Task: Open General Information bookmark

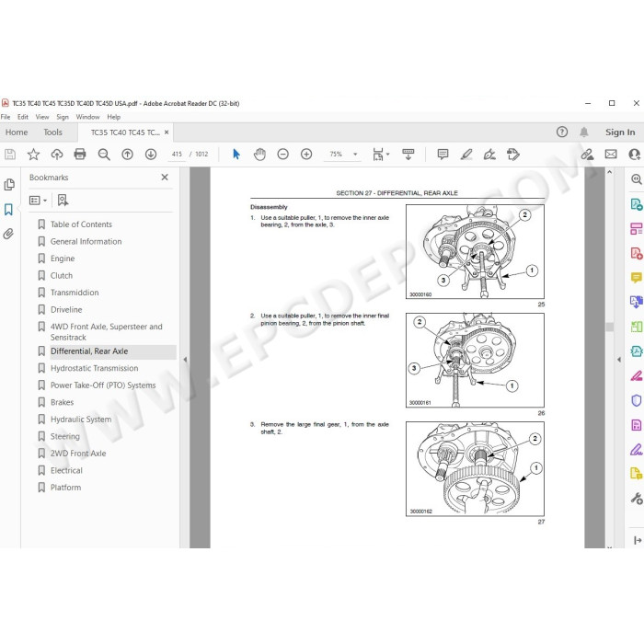Action: click(x=86, y=241)
